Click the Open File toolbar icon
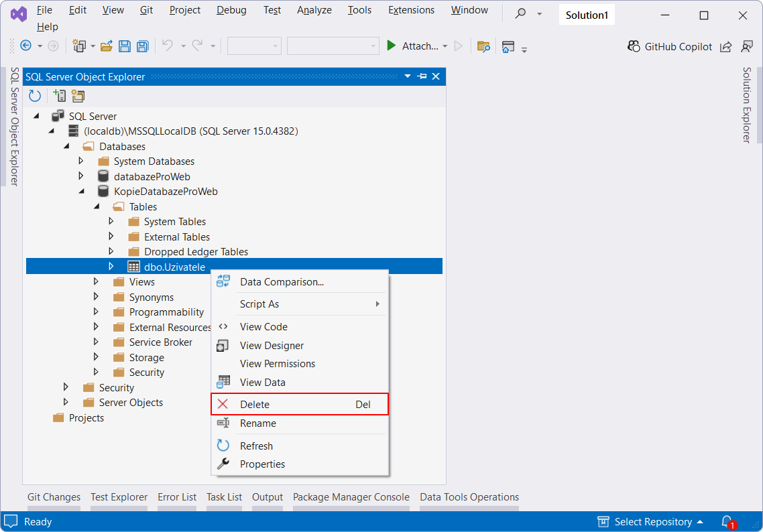The height and width of the screenshot is (532, 763). pyautogui.click(x=108, y=46)
